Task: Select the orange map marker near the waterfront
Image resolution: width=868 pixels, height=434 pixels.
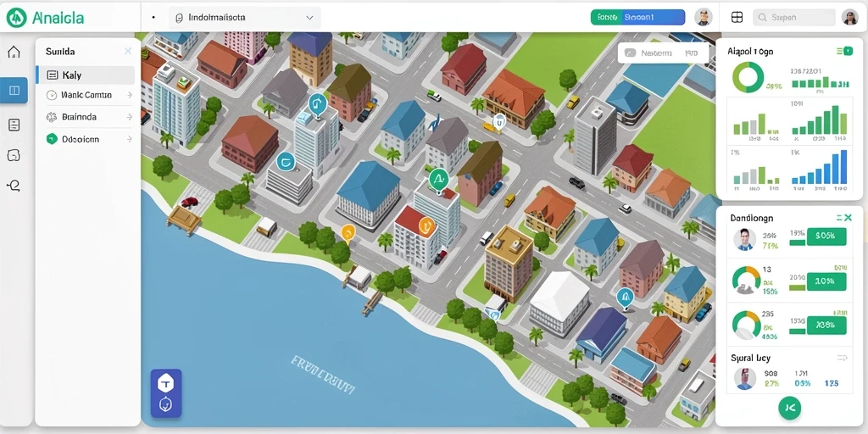Action: coord(348,232)
